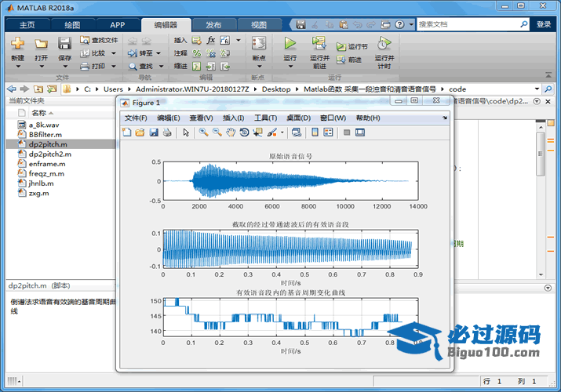Screen dimensions: 561x392
Task: Click the comment percent (%) icon
Action: 197,53
